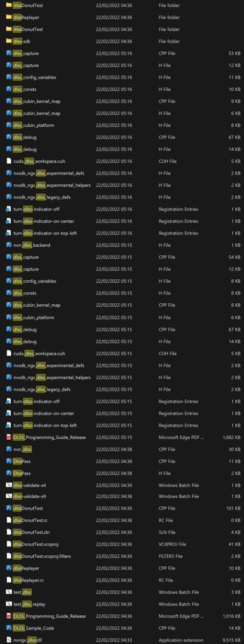Screen dimensions: 244x644
Task: Select the 1,016 KB DLSS Programming Guide PDF
Action: 122,616
